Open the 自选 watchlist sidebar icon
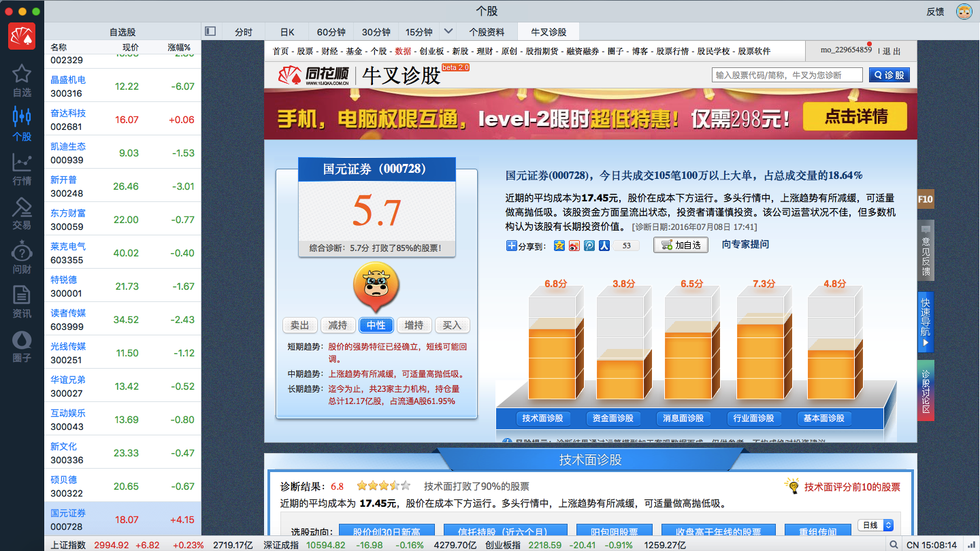 [x=22, y=81]
